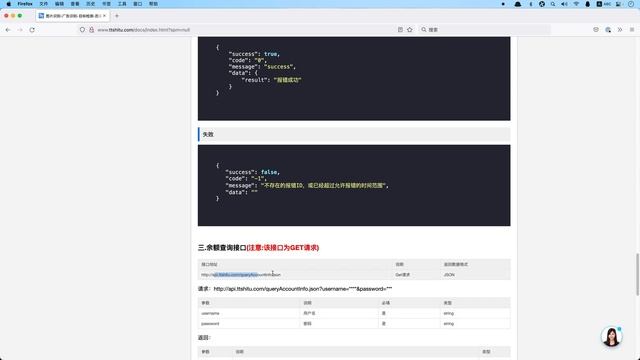Go forward to the next page
Viewport: 640px width, 360px height.
click(x=20, y=30)
